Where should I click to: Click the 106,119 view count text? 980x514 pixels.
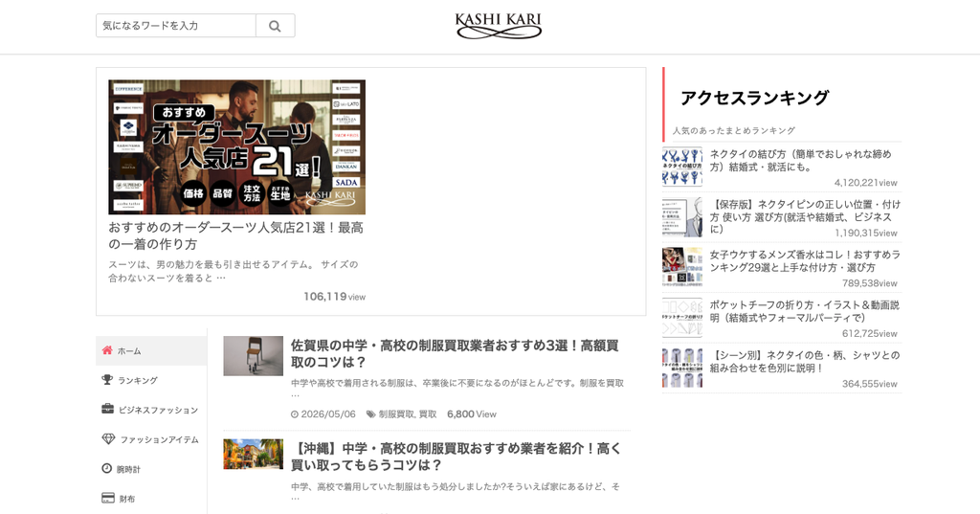334,297
